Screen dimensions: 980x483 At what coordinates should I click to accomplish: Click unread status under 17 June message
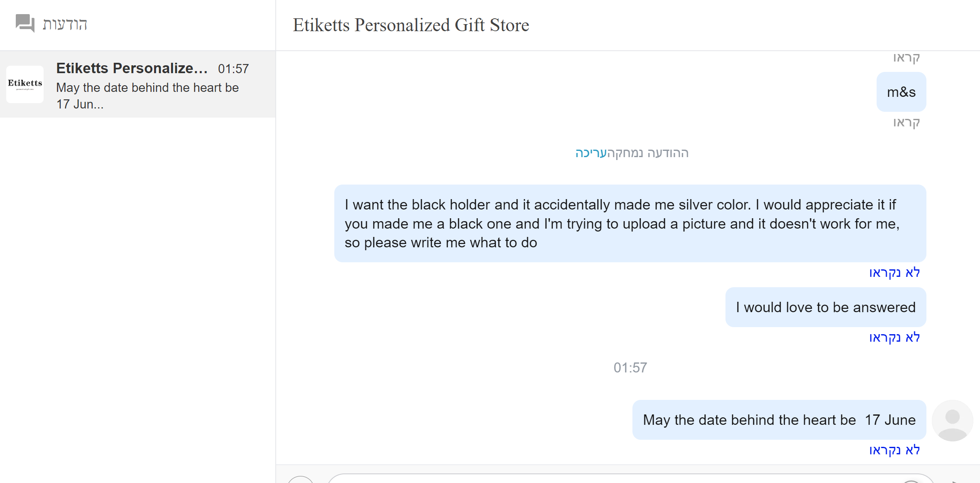tap(894, 450)
